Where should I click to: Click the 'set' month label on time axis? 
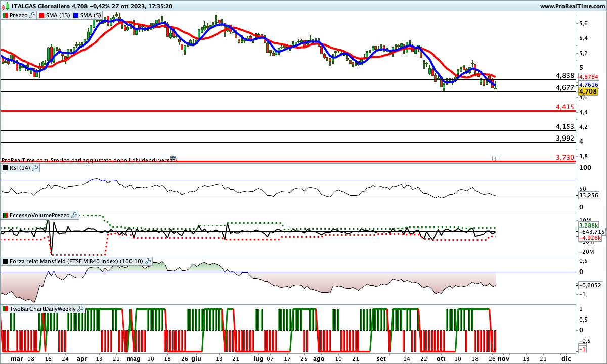[x=381, y=358]
